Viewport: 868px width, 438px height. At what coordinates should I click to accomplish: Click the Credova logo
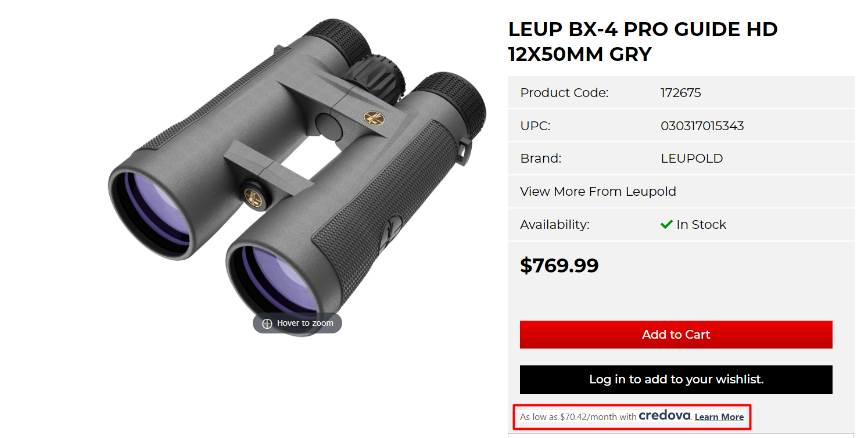[665, 416]
